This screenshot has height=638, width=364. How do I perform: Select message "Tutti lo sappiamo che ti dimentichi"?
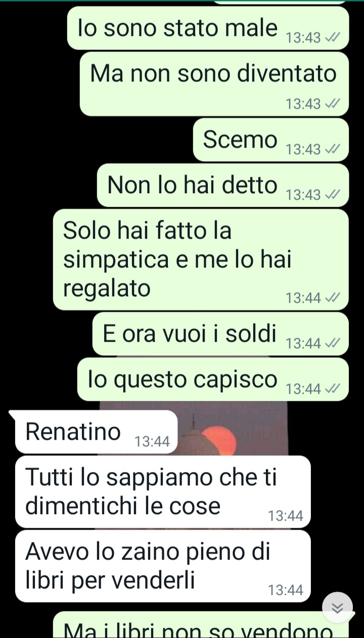coord(163,492)
